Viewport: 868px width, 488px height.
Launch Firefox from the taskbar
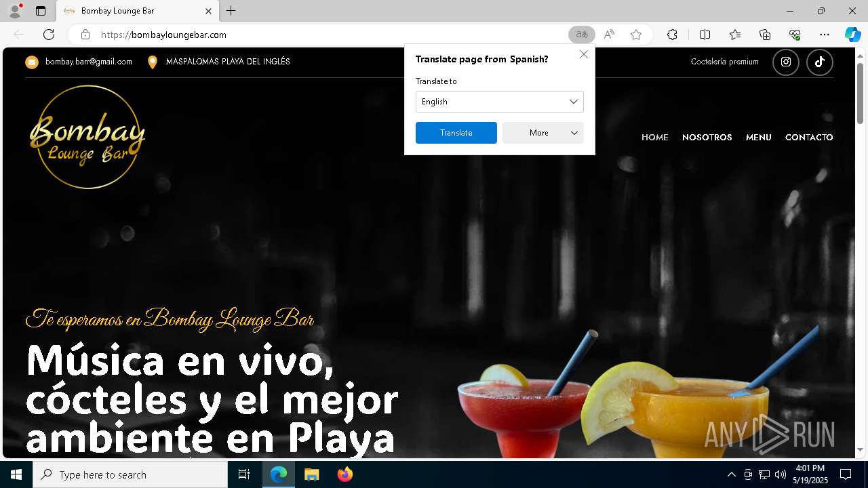tap(345, 474)
